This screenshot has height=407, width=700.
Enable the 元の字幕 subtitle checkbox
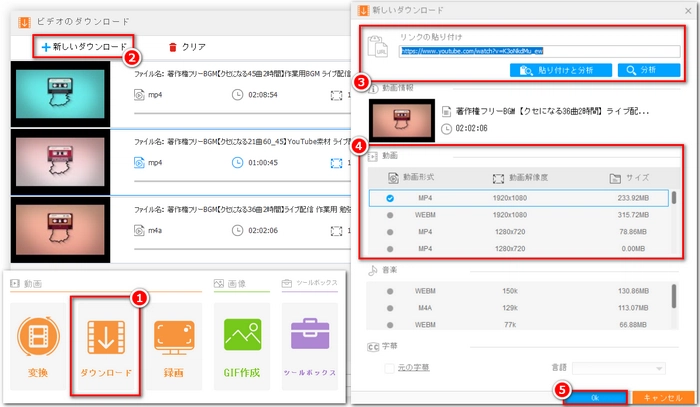point(390,368)
